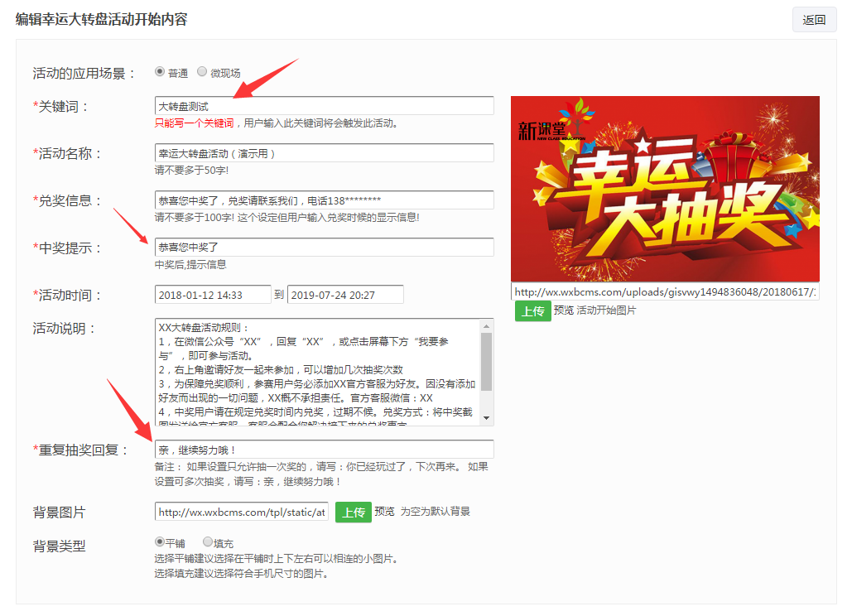Screen dimensions: 852x616
Task: Switch to 微现场 scene option
Action: 201,72
